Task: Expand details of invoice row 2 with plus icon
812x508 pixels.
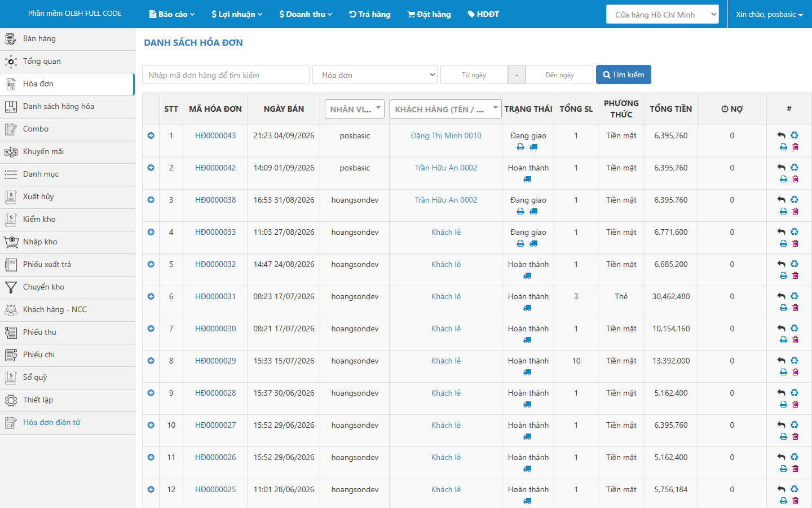Action: (151, 168)
